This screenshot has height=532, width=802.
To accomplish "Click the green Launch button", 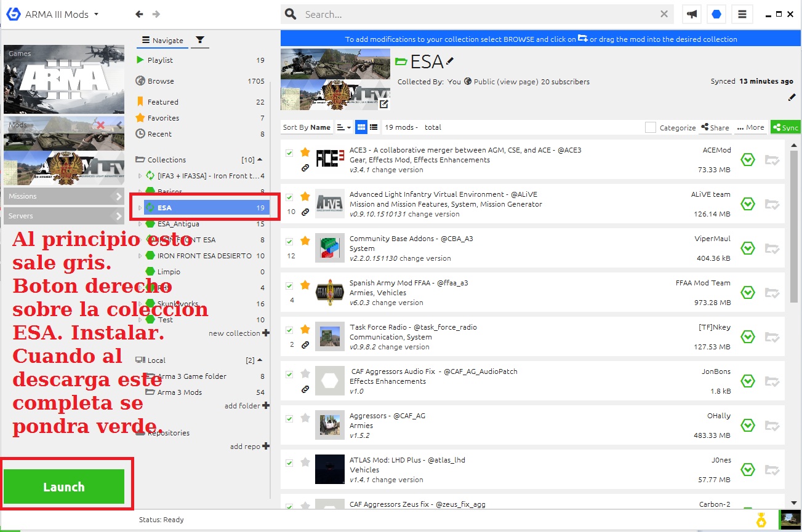I will [64, 486].
